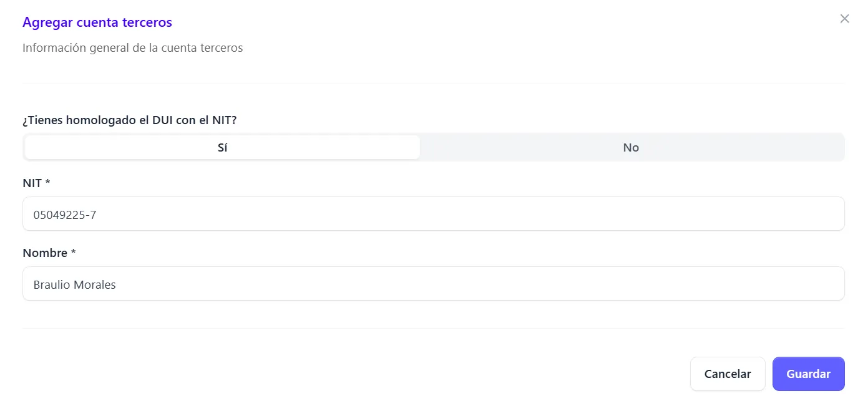Click the DUI con NIT question label
Viewport: 868px width, 406px height.
click(129, 120)
